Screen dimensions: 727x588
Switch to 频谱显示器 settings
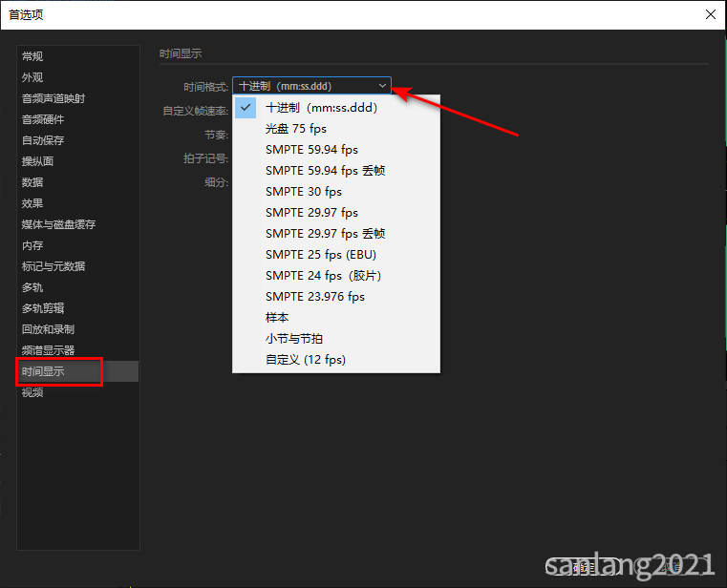(48, 350)
